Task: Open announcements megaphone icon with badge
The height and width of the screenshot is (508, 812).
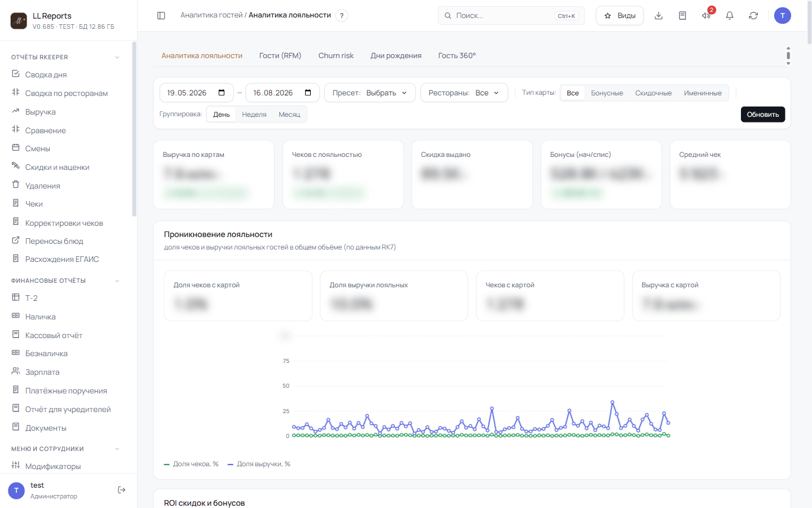Action: (x=706, y=16)
